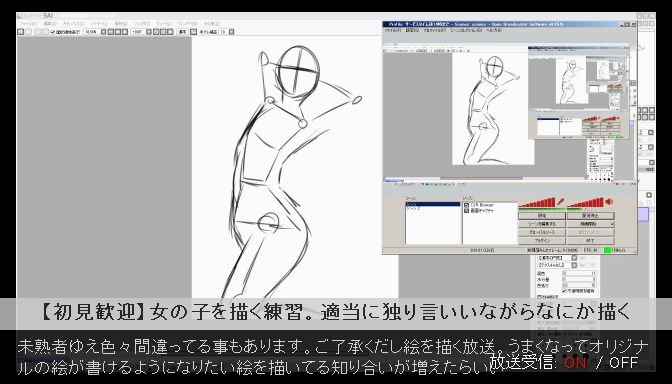The height and width of the screenshot is (384, 672).
Task: Open SAI ウィンドウ menu
Action: coord(187,24)
